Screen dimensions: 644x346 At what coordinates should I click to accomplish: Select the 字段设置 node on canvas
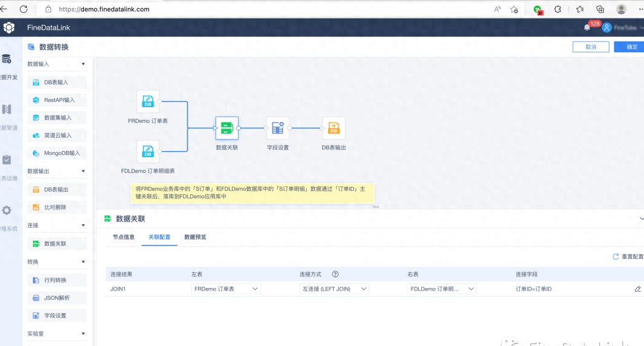[278, 128]
